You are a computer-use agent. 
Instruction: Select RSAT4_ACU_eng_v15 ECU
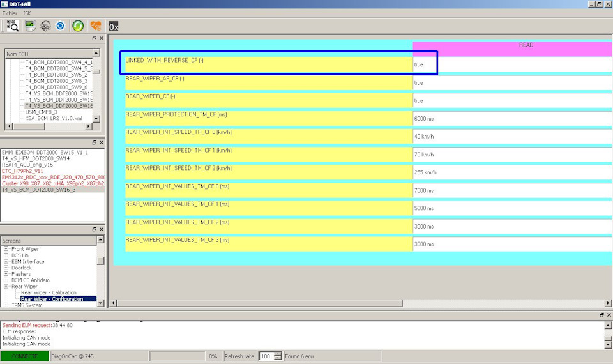pos(27,165)
